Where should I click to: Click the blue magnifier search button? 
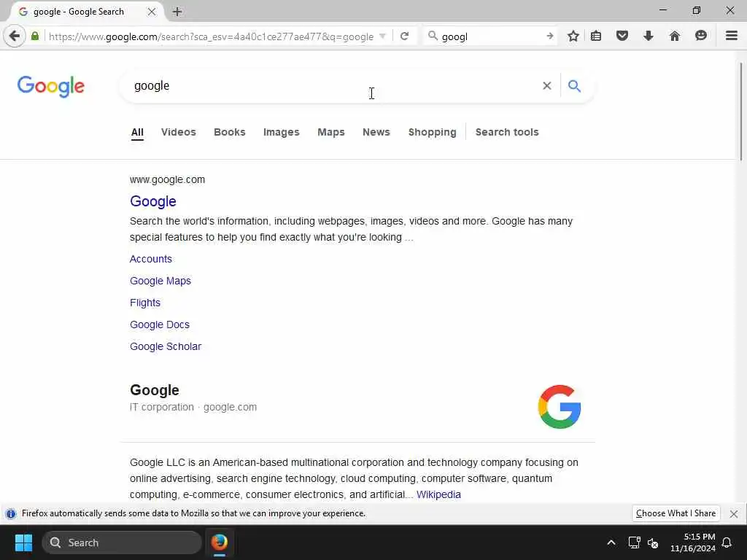pos(575,86)
